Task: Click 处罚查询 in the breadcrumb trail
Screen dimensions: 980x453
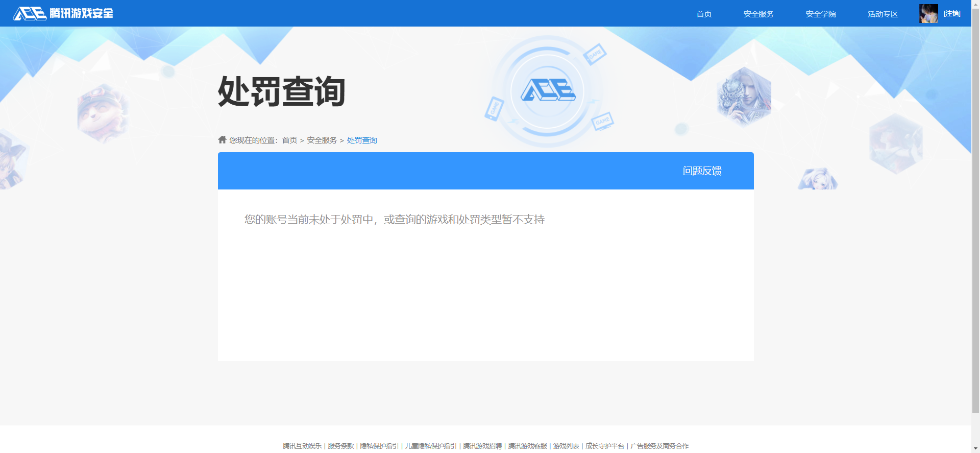Action: coord(362,140)
